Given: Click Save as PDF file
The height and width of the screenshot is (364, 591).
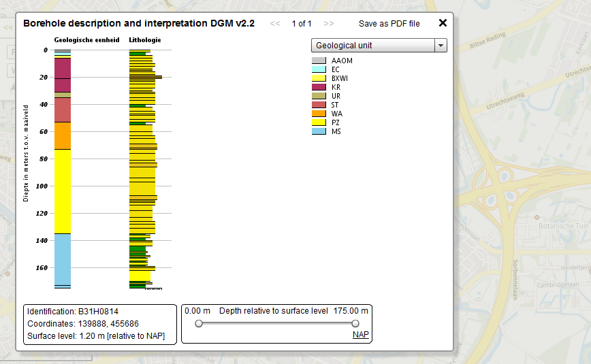Looking at the screenshot, I should (389, 24).
